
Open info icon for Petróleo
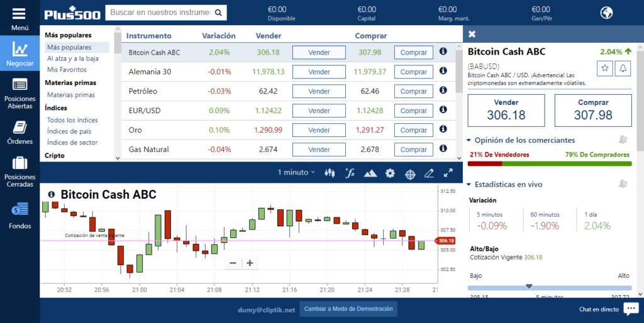443,90
